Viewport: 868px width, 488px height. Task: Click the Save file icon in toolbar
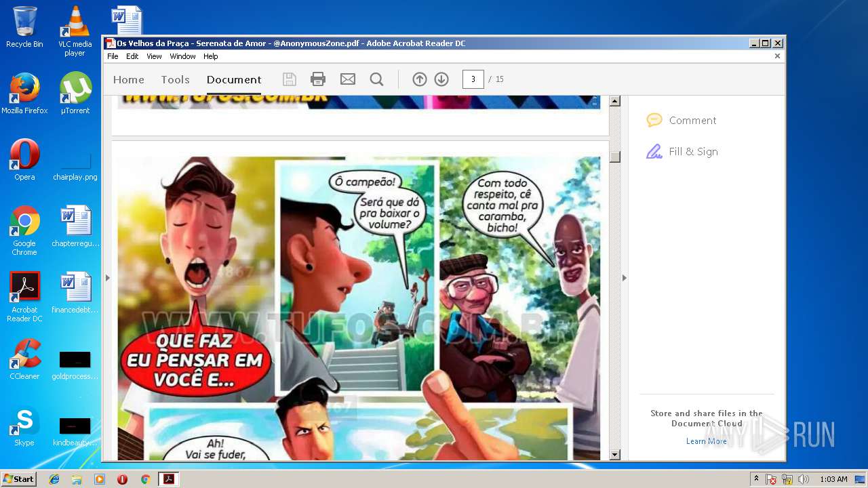(x=290, y=79)
